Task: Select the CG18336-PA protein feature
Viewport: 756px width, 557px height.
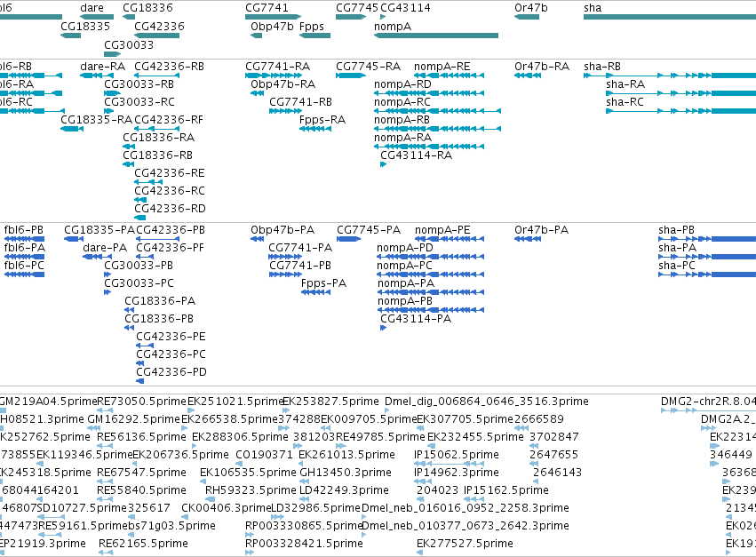Action: pos(129,310)
